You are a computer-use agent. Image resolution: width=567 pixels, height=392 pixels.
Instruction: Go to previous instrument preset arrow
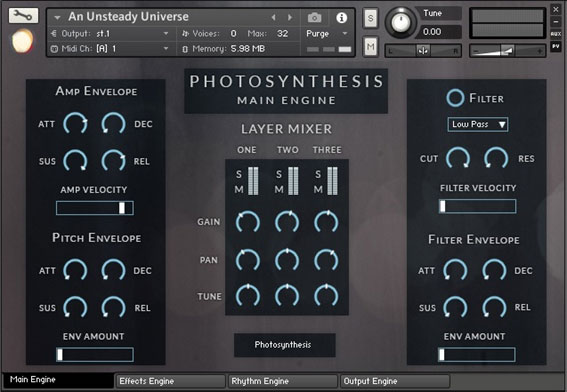274,17
